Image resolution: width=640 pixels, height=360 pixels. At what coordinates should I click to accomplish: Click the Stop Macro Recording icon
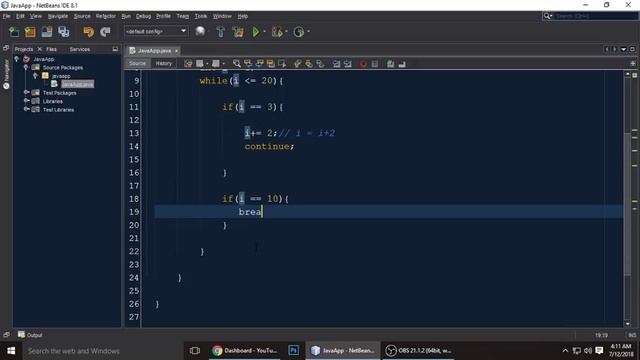click(375, 64)
